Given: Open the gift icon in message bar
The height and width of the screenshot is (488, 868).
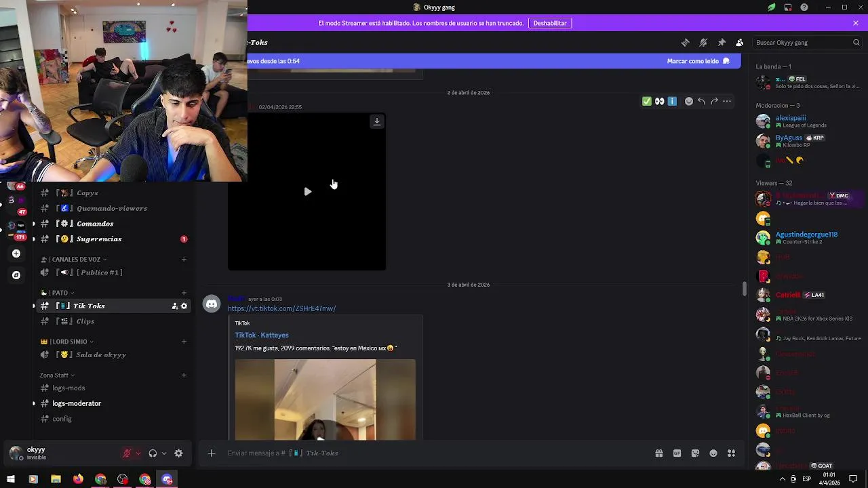Looking at the screenshot, I should point(658,453).
